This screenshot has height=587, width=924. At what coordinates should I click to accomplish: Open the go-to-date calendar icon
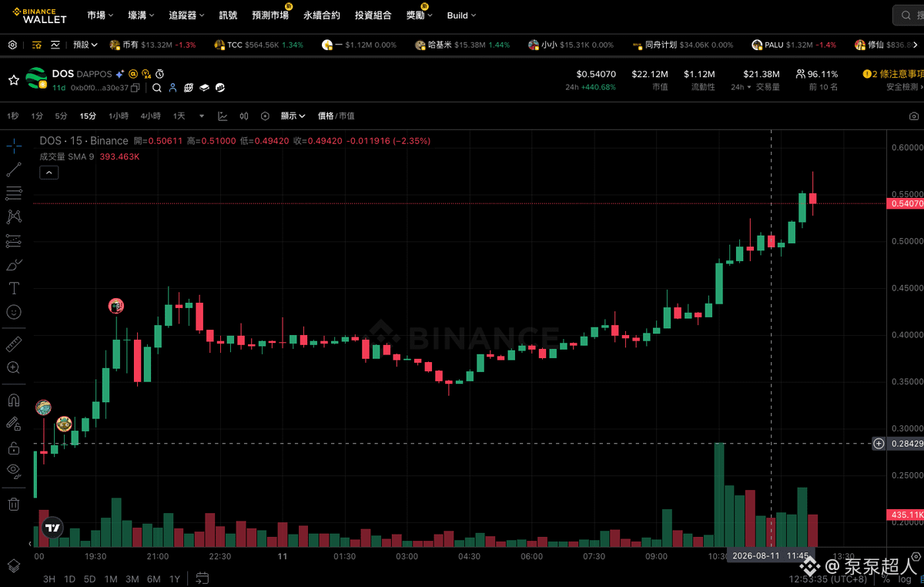coord(203,579)
